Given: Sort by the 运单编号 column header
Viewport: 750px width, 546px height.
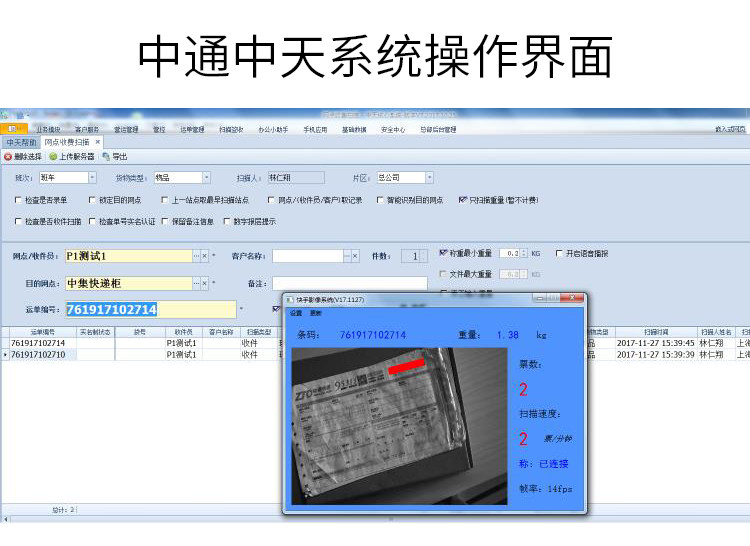Looking at the screenshot, I should 43,332.
